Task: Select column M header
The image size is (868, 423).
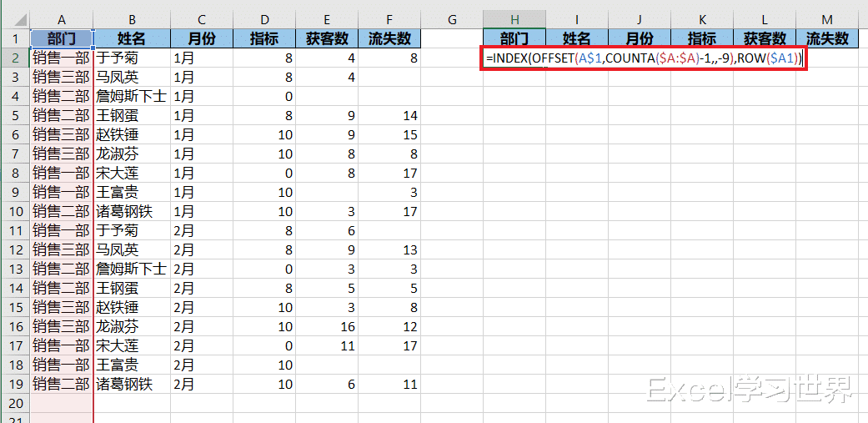Action: pos(827,20)
